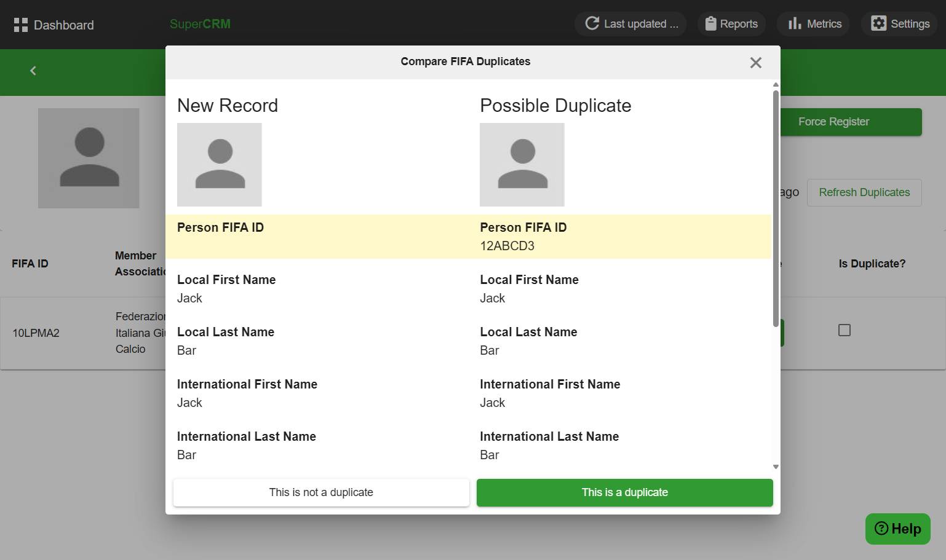946x560 pixels.
Task: Click the New Record avatar placeholder
Action: 220,165
